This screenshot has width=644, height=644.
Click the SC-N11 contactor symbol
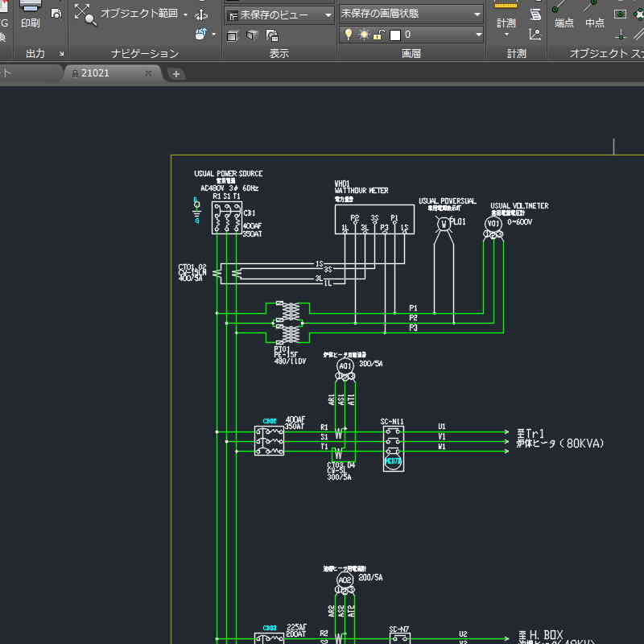[394, 448]
